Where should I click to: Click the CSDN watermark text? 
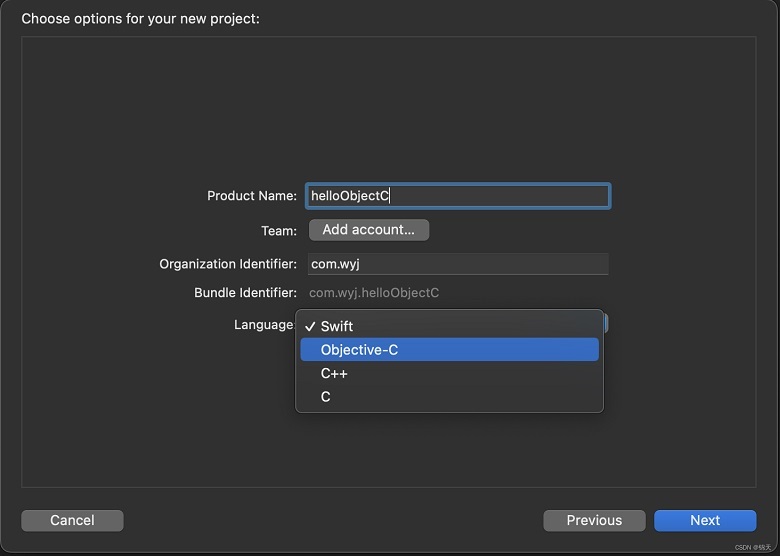(x=753, y=547)
